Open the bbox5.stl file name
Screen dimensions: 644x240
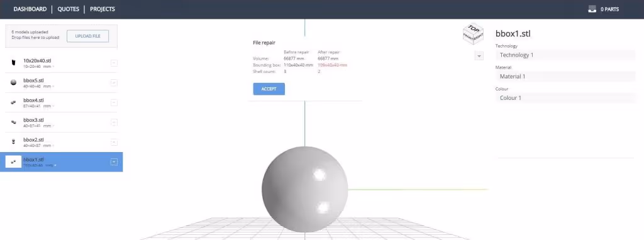pyautogui.click(x=34, y=80)
